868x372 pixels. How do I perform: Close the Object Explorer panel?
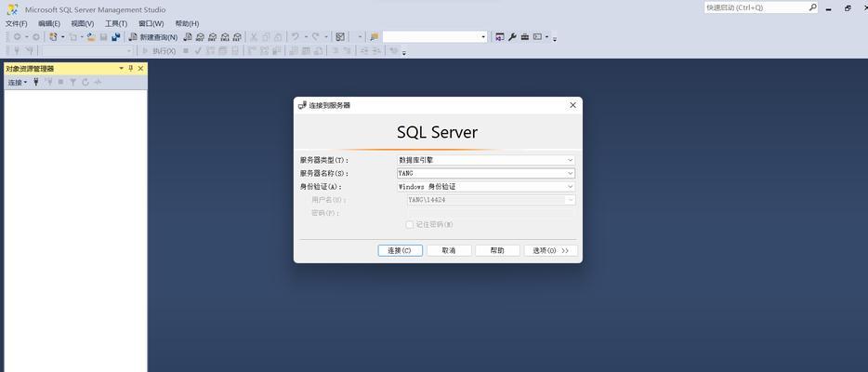140,69
